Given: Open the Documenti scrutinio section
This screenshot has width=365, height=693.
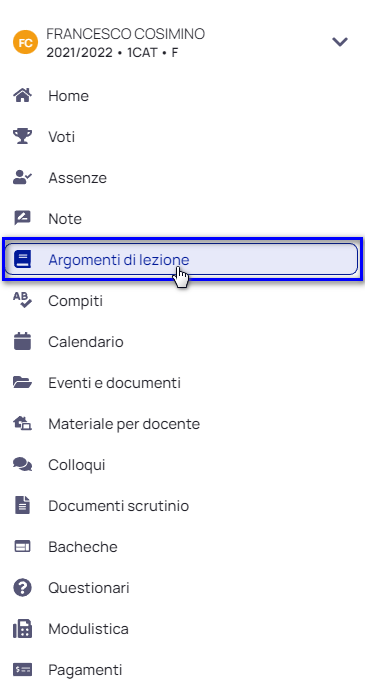Looking at the screenshot, I should [119, 506].
